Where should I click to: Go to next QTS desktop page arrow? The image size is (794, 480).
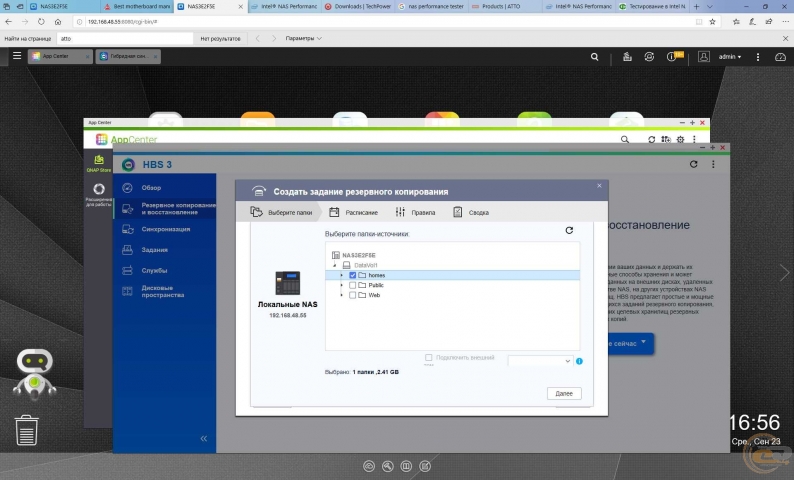784,273
